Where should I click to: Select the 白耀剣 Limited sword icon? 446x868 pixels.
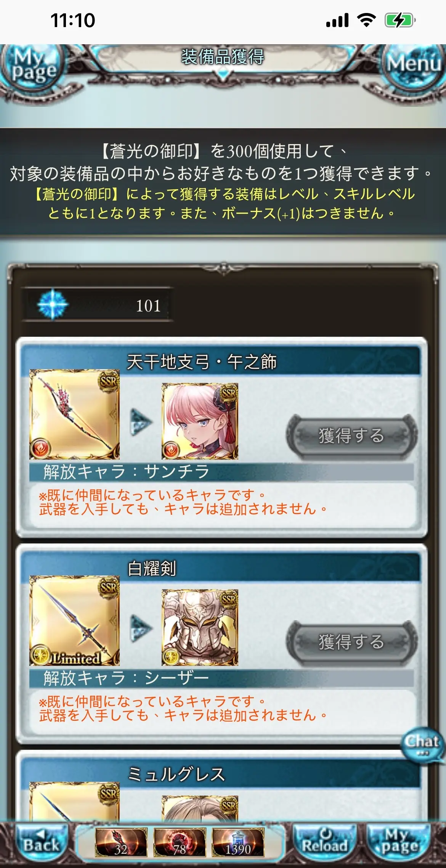pyautogui.click(x=74, y=620)
